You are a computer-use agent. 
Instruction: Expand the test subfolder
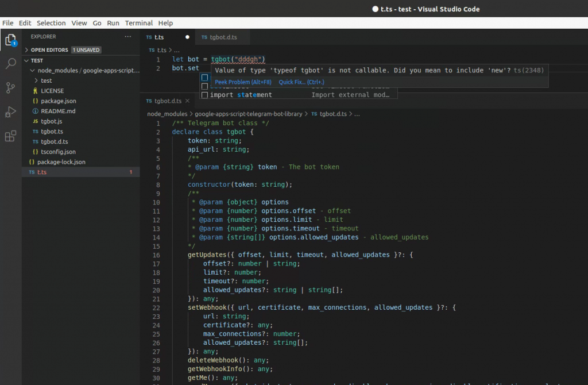(36, 80)
